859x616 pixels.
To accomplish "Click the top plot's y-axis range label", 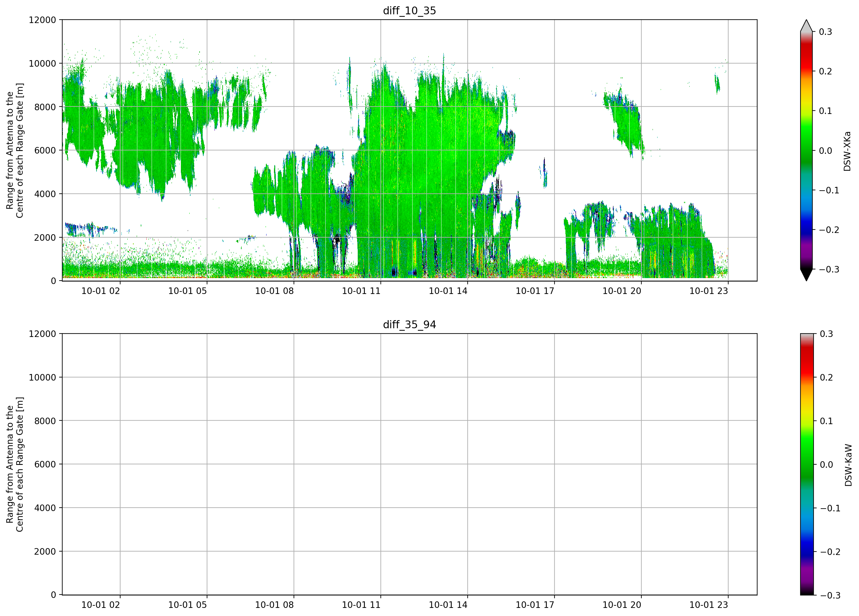I will point(15,150).
